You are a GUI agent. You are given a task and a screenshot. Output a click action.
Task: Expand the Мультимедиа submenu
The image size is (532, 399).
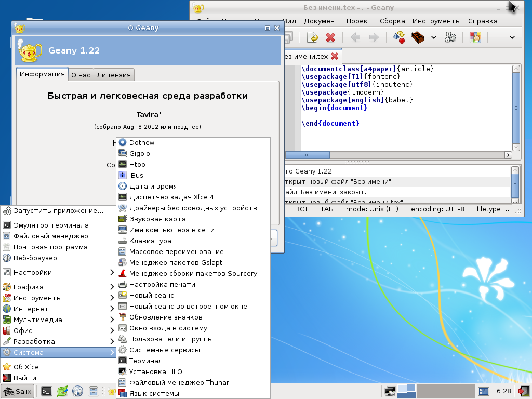pyautogui.click(x=58, y=320)
